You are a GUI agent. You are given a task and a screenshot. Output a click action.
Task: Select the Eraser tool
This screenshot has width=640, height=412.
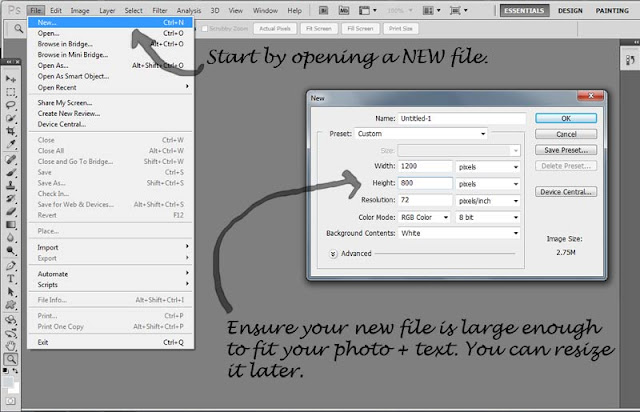point(11,212)
